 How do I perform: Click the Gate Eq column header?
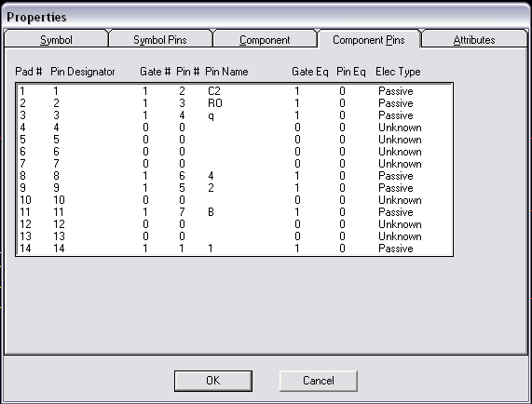tap(309, 72)
